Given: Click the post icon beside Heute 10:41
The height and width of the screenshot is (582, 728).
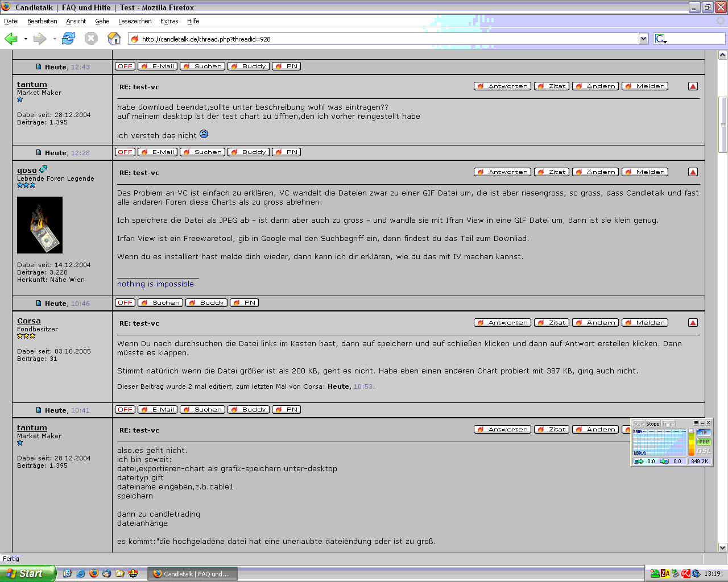Looking at the screenshot, I should [x=39, y=410].
